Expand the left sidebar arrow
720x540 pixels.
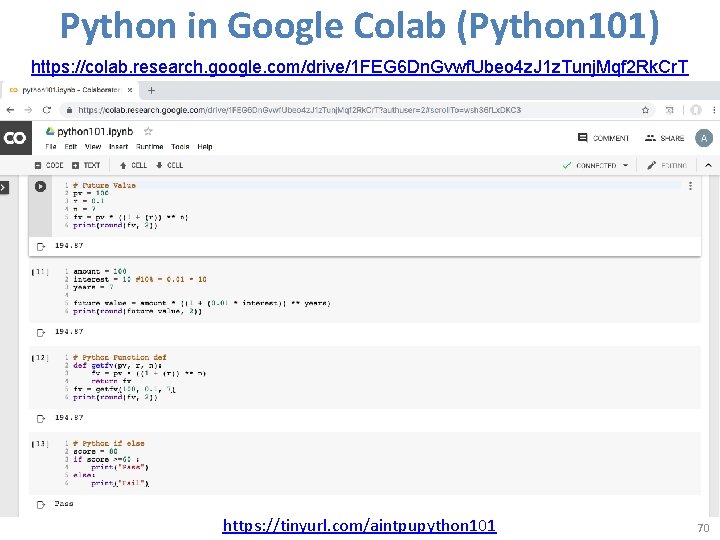pos(4,187)
